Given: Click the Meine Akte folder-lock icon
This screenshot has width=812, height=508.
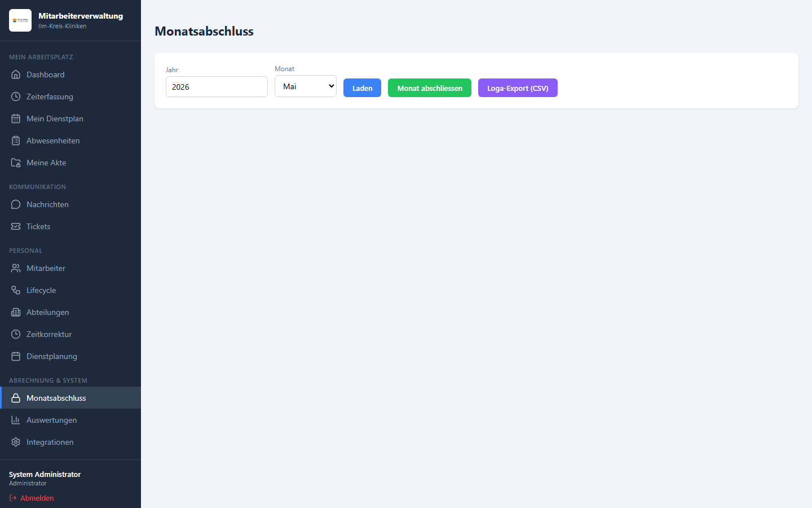Looking at the screenshot, I should (x=16, y=163).
